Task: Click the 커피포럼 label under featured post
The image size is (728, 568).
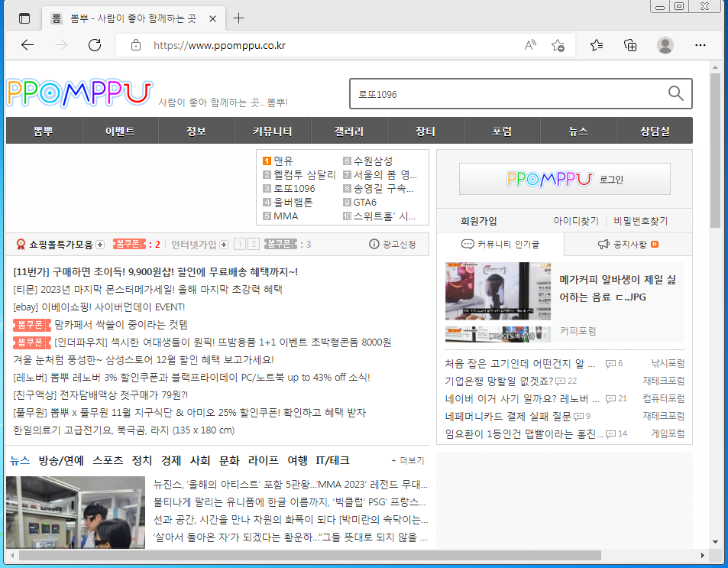Action: (x=578, y=331)
